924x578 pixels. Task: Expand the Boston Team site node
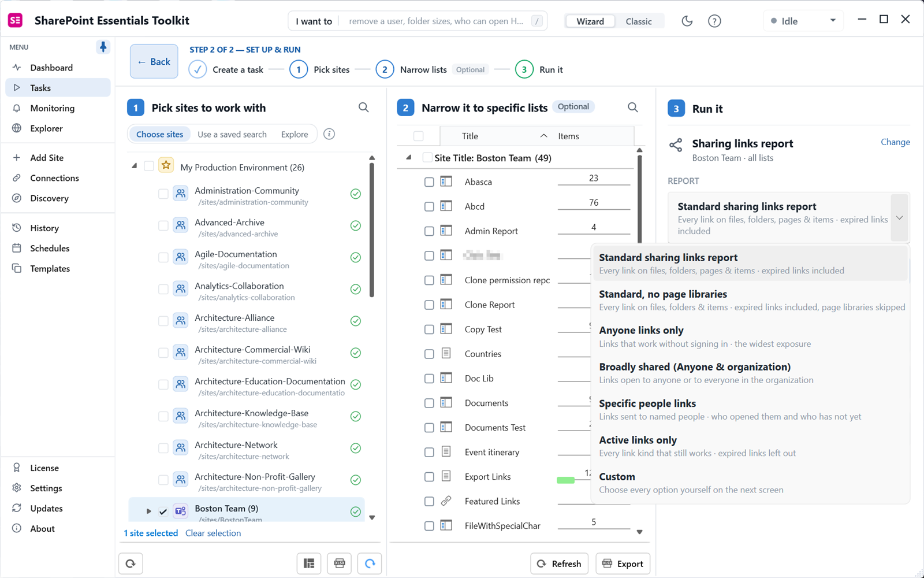click(149, 512)
